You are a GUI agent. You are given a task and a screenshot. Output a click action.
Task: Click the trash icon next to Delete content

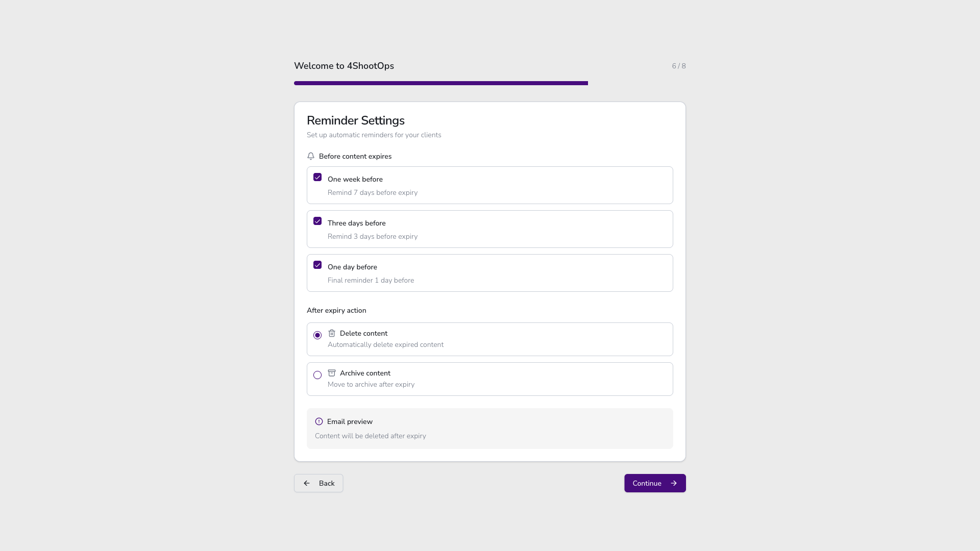coord(332,333)
